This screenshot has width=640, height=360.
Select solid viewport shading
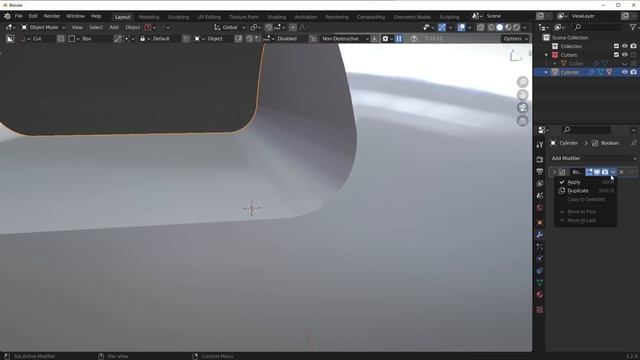click(500, 27)
